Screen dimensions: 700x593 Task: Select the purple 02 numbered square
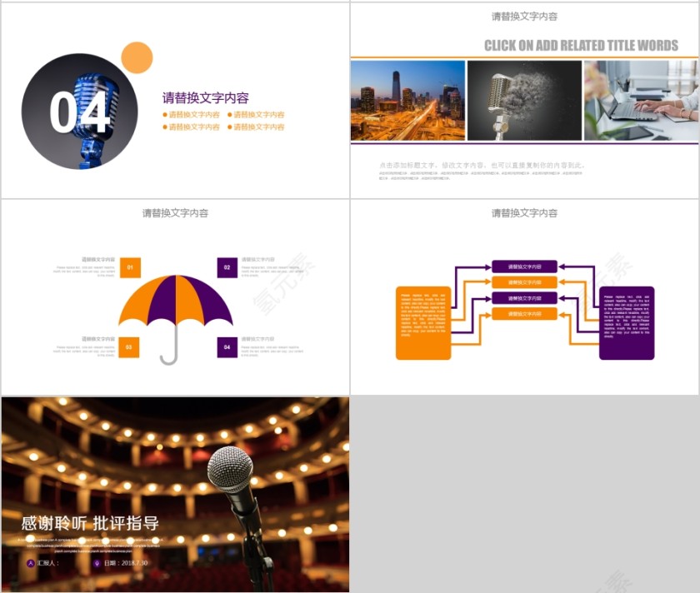pyautogui.click(x=225, y=267)
